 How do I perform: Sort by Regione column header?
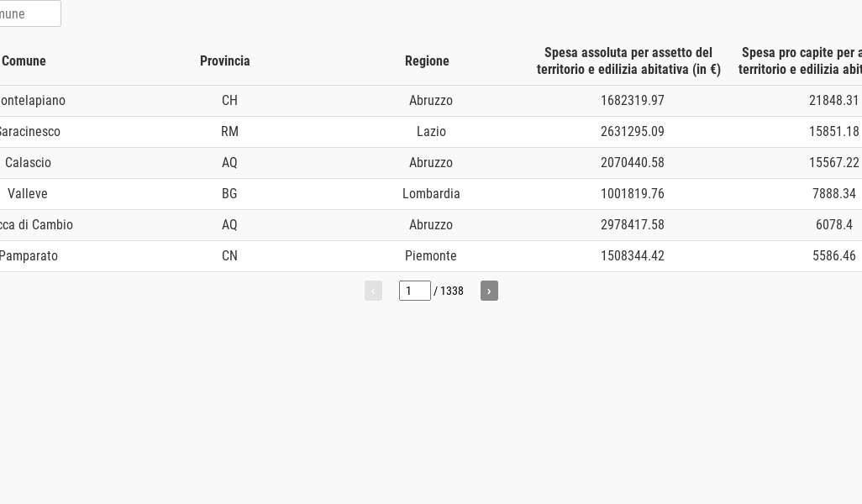pyautogui.click(x=427, y=60)
